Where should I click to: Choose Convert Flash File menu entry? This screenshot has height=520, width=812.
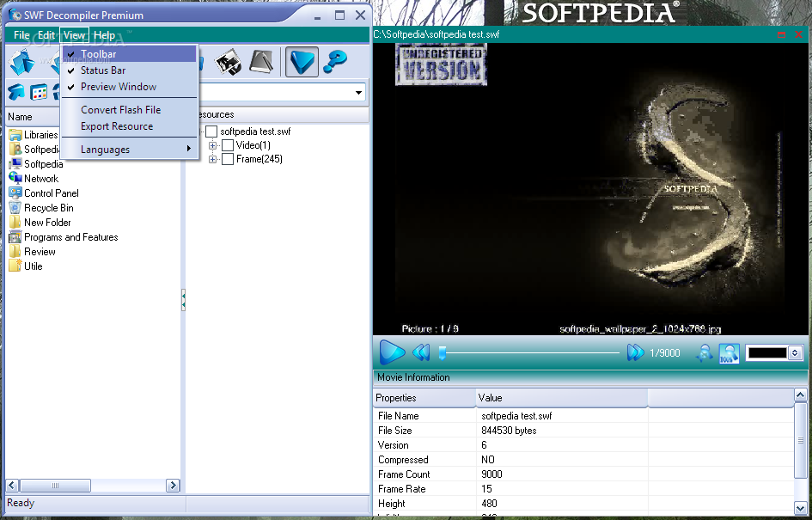[129, 110]
